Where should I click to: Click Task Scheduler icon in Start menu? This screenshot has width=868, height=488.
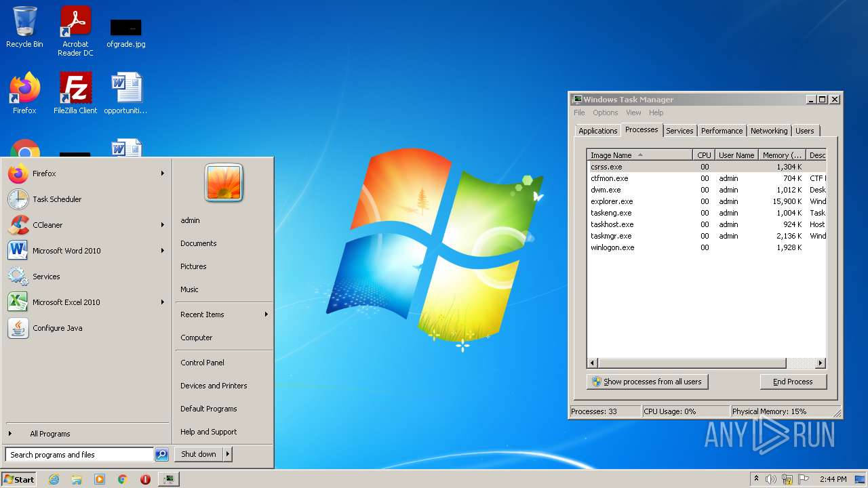point(18,199)
